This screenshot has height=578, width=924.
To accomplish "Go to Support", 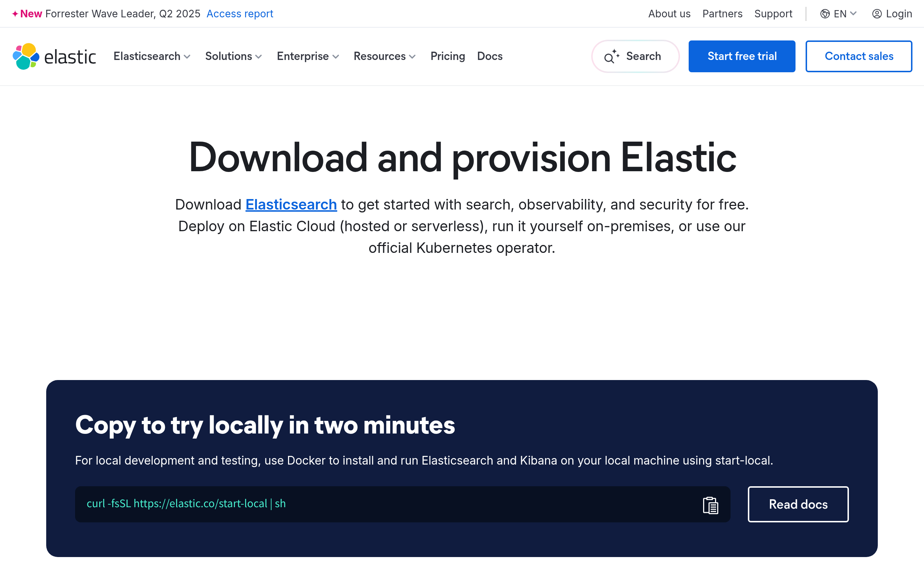I will pyautogui.click(x=773, y=14).
